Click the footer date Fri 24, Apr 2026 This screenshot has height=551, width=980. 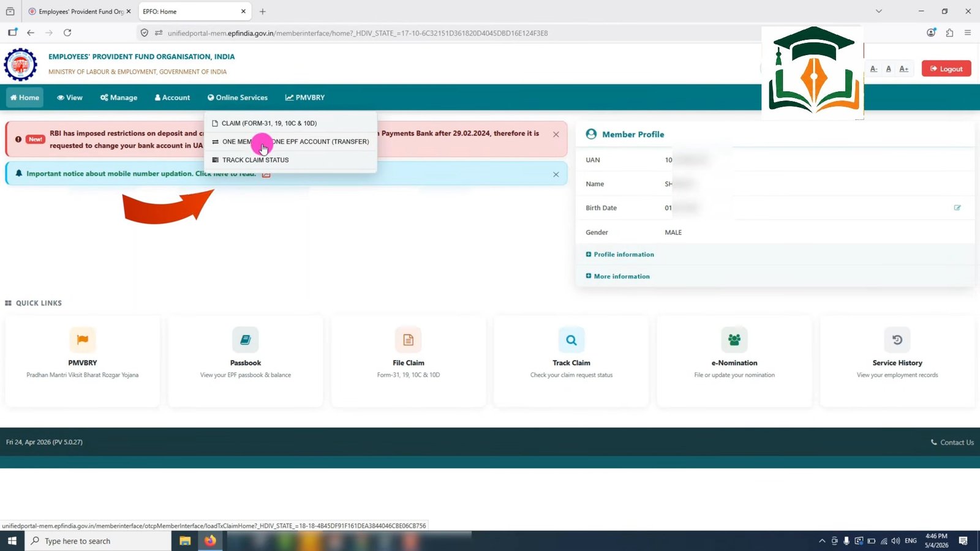44,442
